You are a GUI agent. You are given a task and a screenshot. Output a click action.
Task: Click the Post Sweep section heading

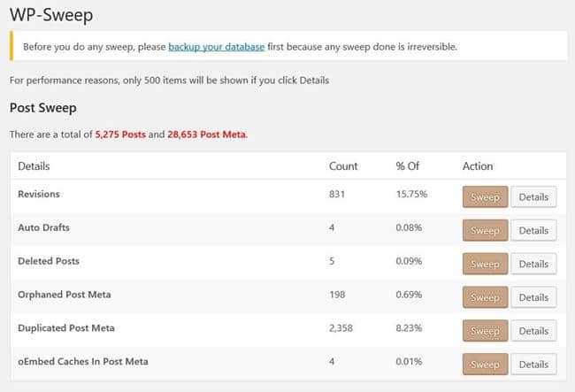click(x=45, y=108)
